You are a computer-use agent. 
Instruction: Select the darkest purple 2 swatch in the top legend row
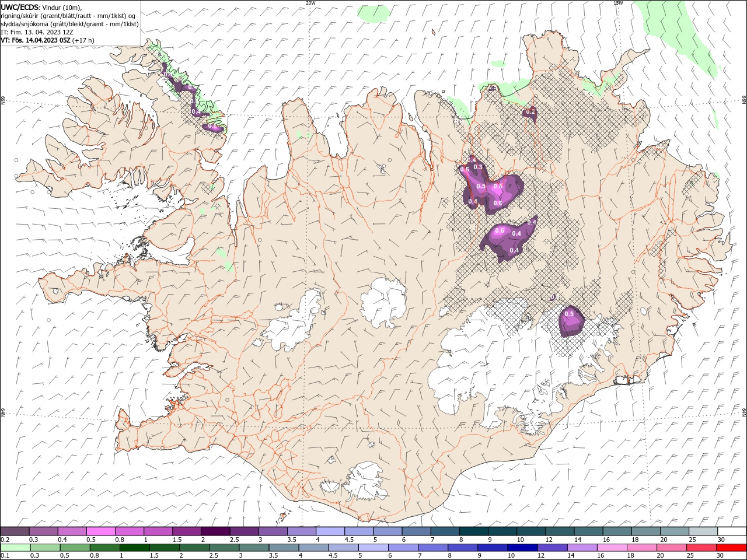[x=215, y=531]
